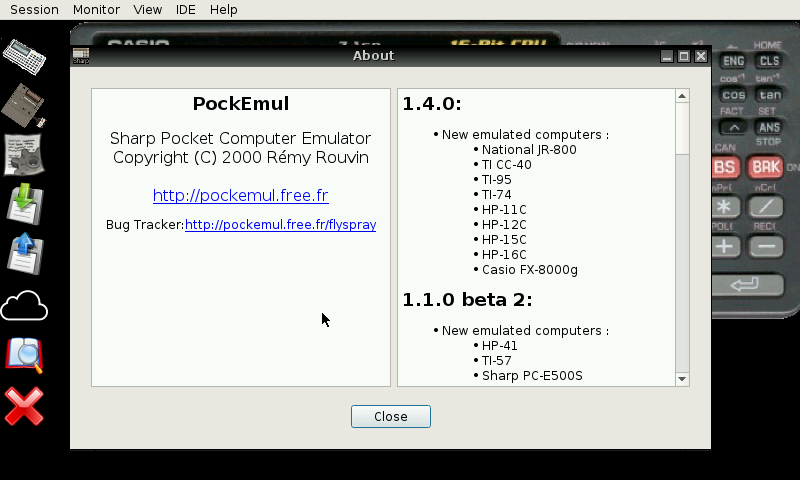
Task: Click the 'TI-74' list entry
Action: pyautogui.click(x=496, y=194)
